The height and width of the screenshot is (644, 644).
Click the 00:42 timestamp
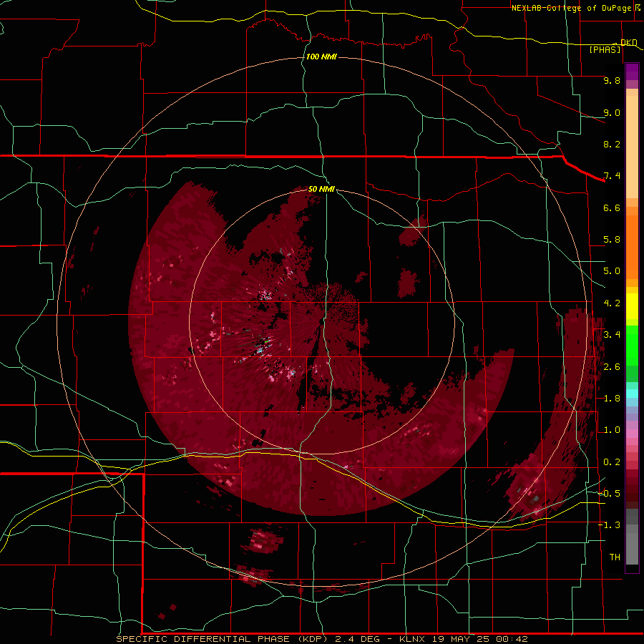click(x=512, y=639)
